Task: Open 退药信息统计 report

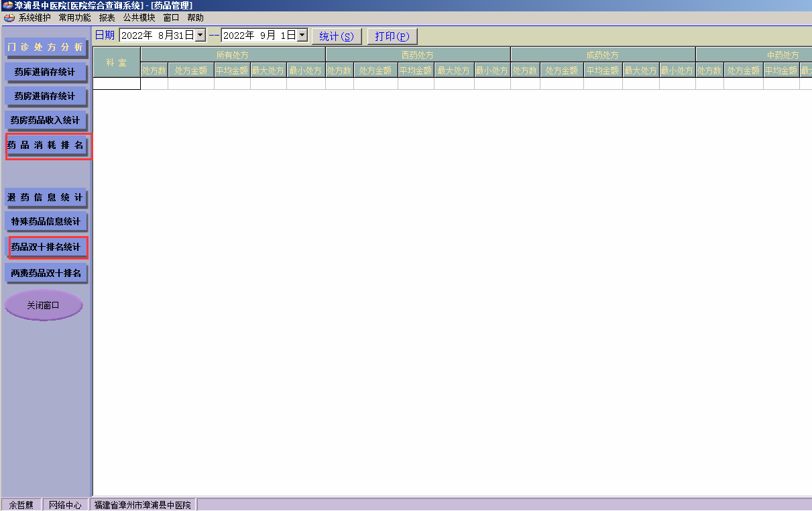Action: [46, 198]
